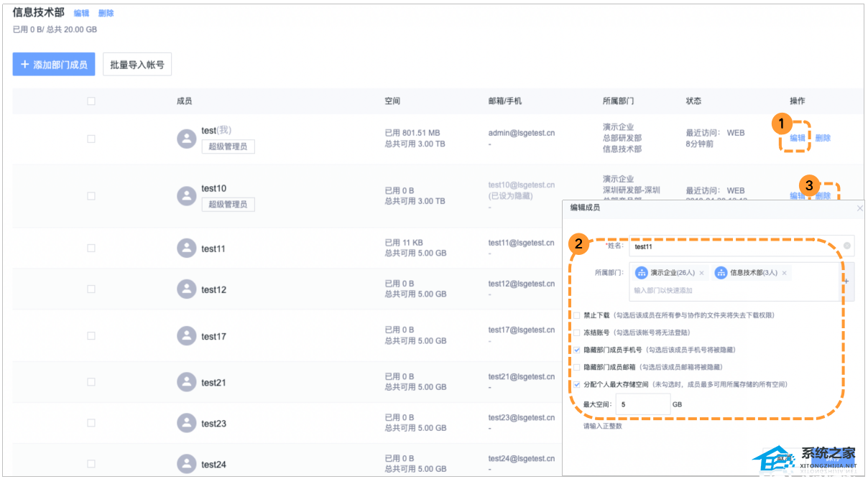Image resolution: width=868 pixels, height=479 pixels.
Task: Click the 邮箱/手机 column header
Action: point(505,101)
